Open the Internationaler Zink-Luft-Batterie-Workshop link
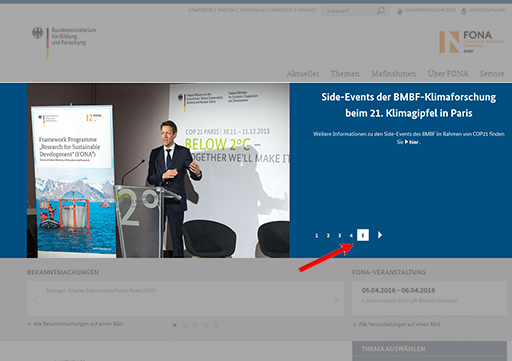Screen dimensions: 512x361 tap(409, 300)
